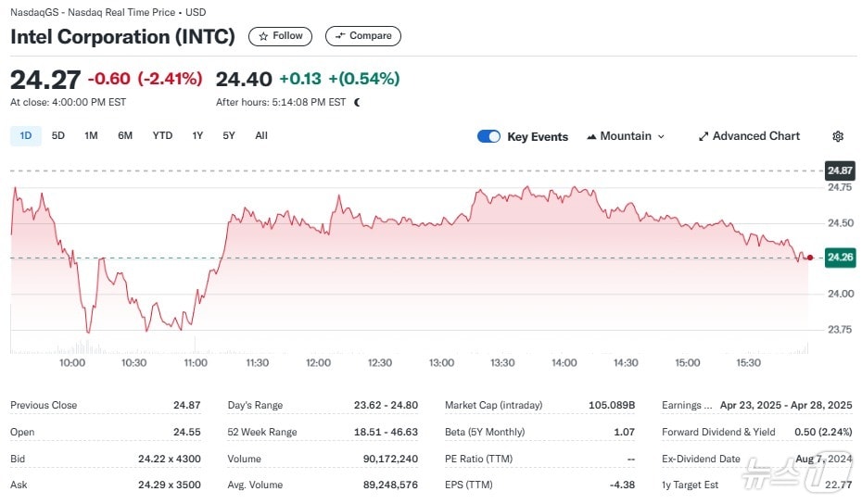Open chart settings gear icon

838,136
